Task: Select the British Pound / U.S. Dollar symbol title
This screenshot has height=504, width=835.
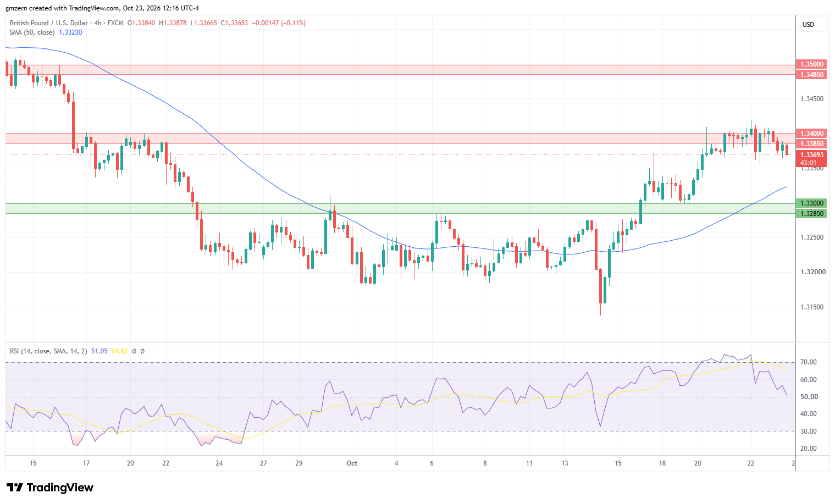Action: [48, 23]
